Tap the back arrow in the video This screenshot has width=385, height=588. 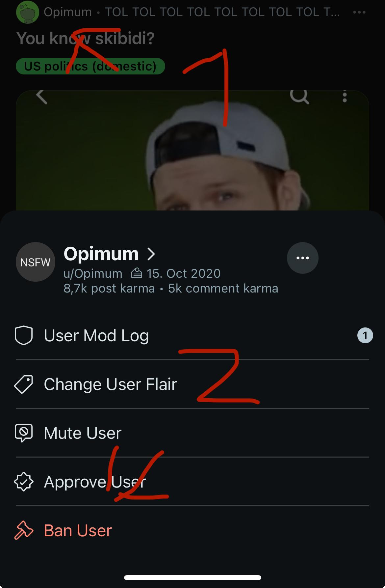point(42,97)
